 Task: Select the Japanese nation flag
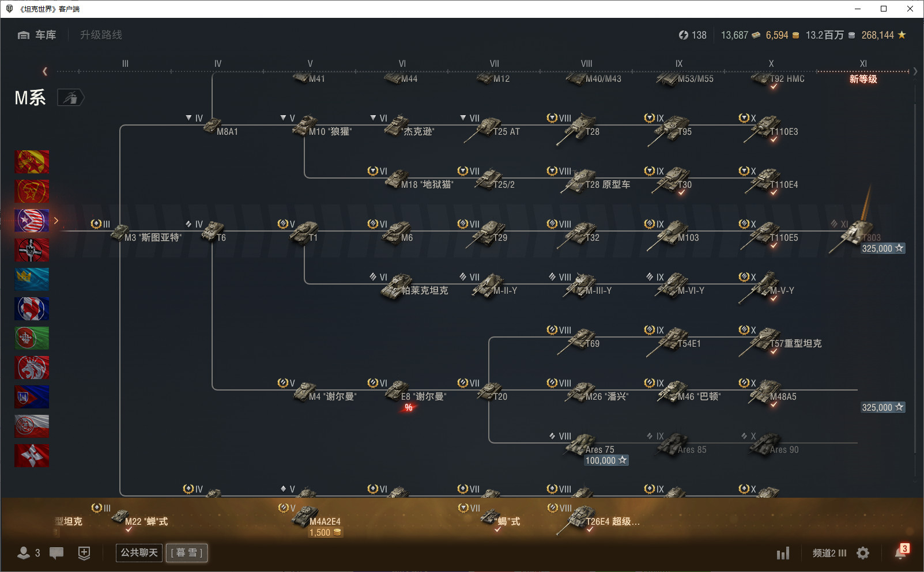[x=32, y=456]
